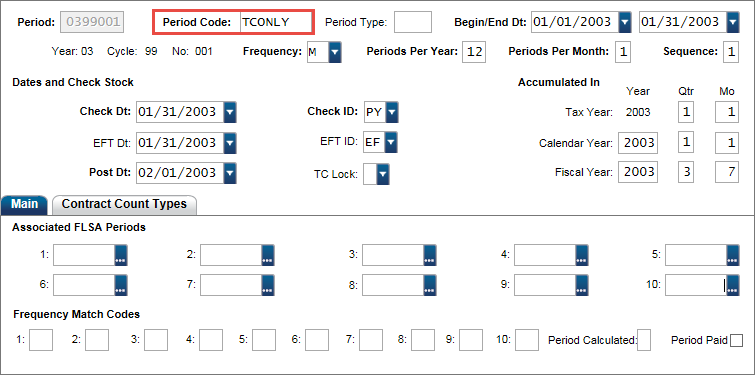The height and width of the screenshot is (375, 755).
Task: Open the Check Dt date picker arrow
Action: click(x=230, y=112)
